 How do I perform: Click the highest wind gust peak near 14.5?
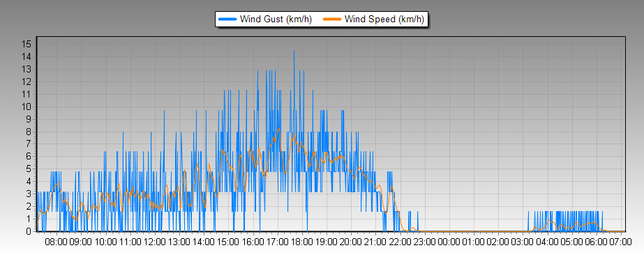tap(294, 51)
